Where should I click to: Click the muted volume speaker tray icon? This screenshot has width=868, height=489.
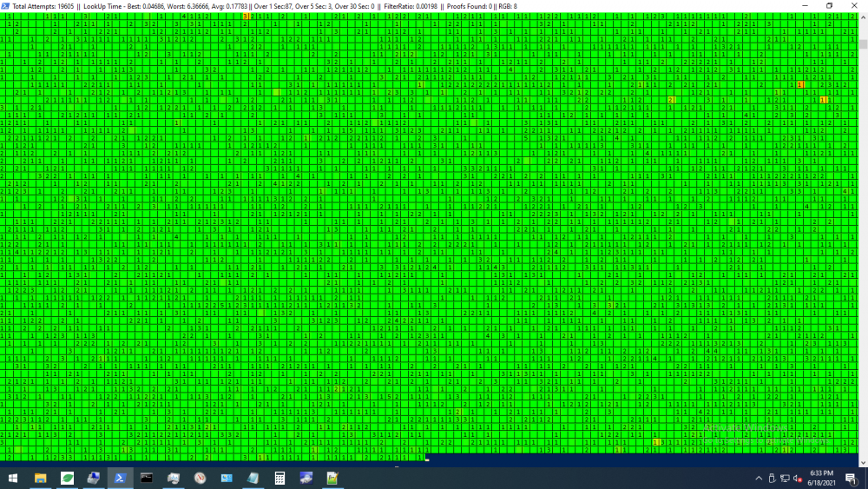tap(798, 479)
